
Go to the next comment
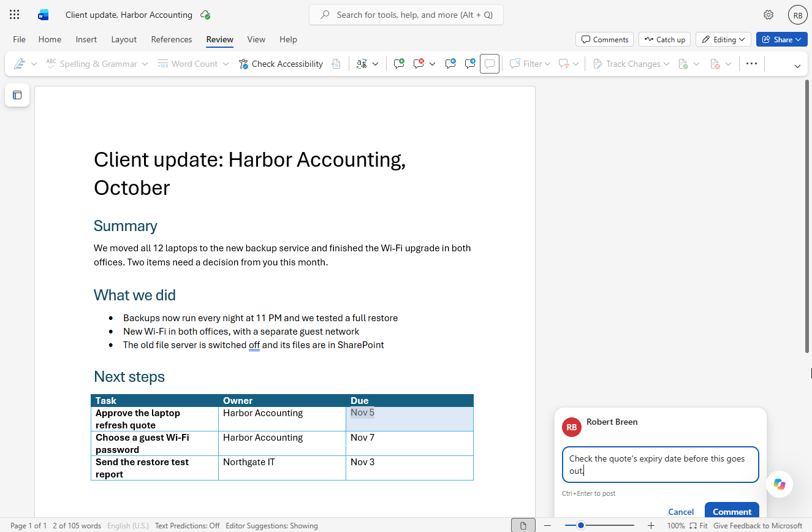[x=470, y=64]
